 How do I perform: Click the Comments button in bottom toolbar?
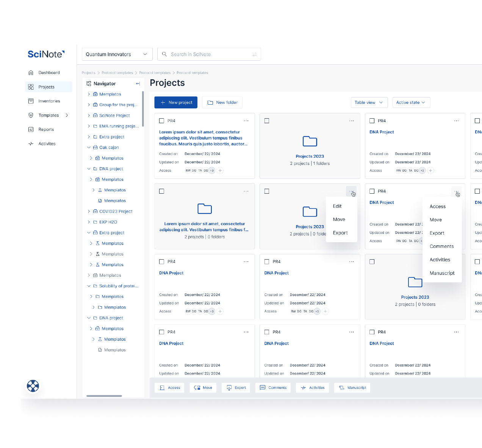point(273,388)
